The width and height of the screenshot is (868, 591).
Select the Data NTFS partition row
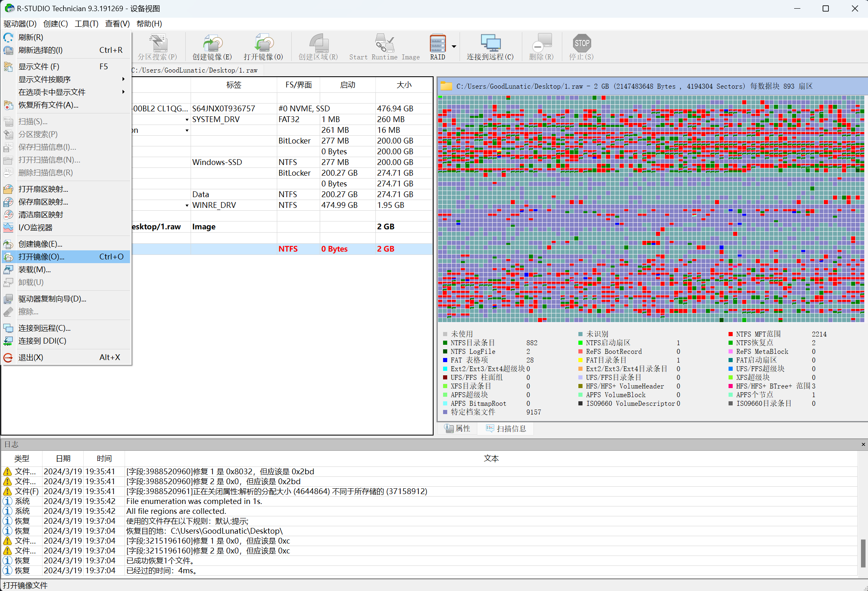pyautogui.click(x=282, y=194)
